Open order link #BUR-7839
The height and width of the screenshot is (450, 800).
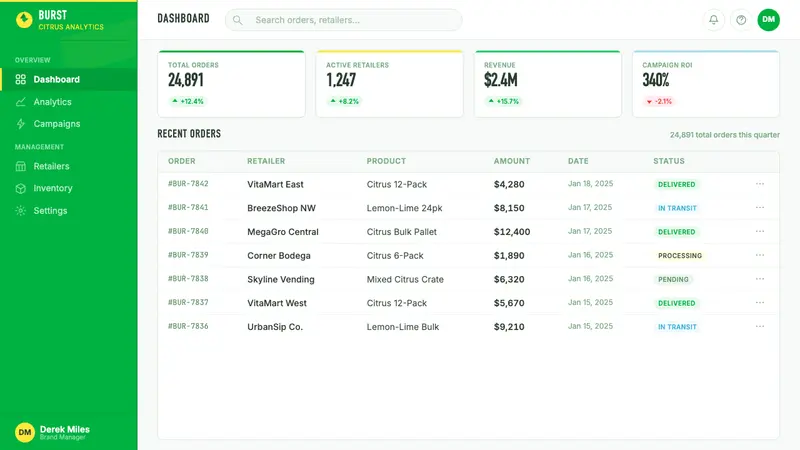(188, 255)
